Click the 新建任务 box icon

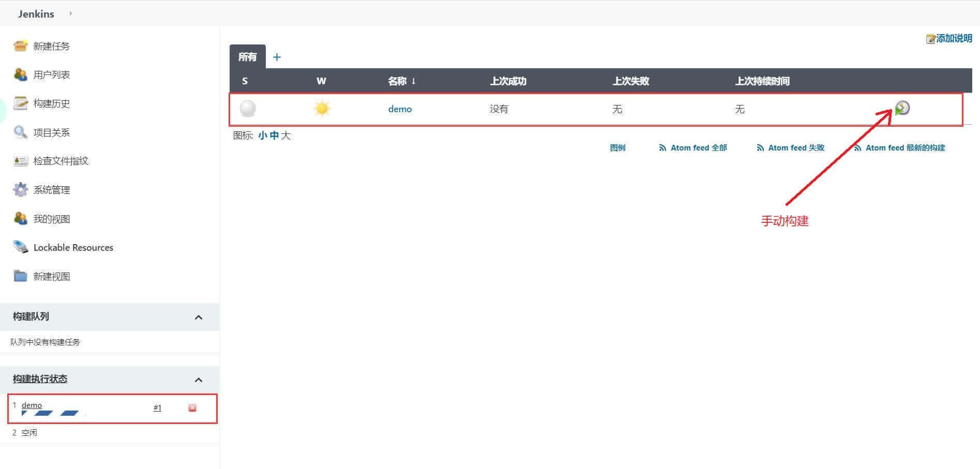point(20,46)
